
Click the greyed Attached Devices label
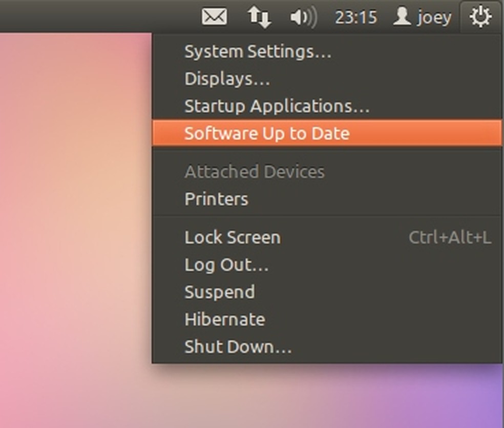tap(254, 172)
